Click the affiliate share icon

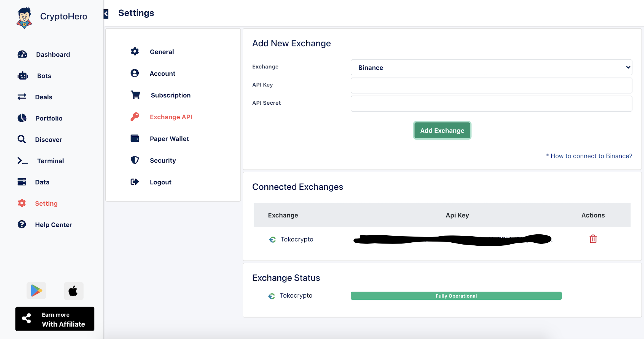[26, 318]
